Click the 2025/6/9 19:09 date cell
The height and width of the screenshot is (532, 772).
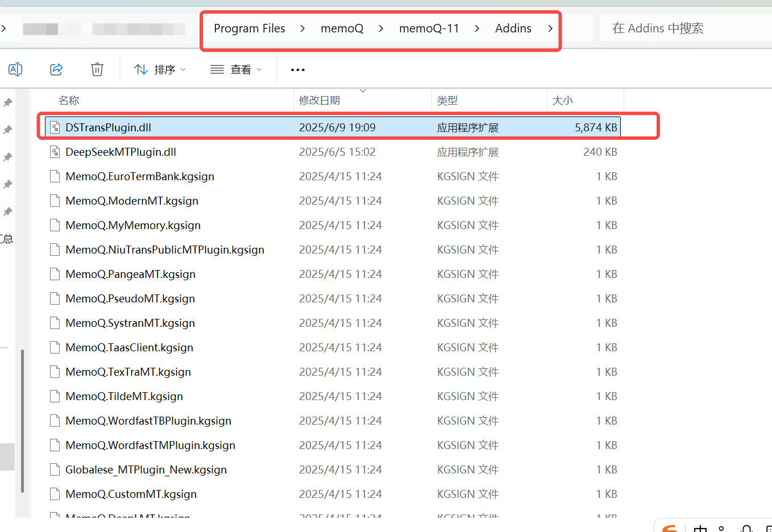click(337, 127)
